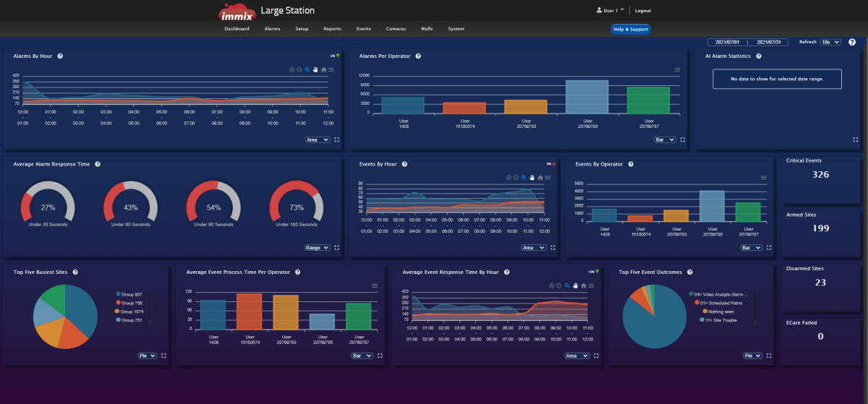Open hamburger menu on Alarms Per Operator chart
This screenshot has width=868, height=404.
coord(677,70)
